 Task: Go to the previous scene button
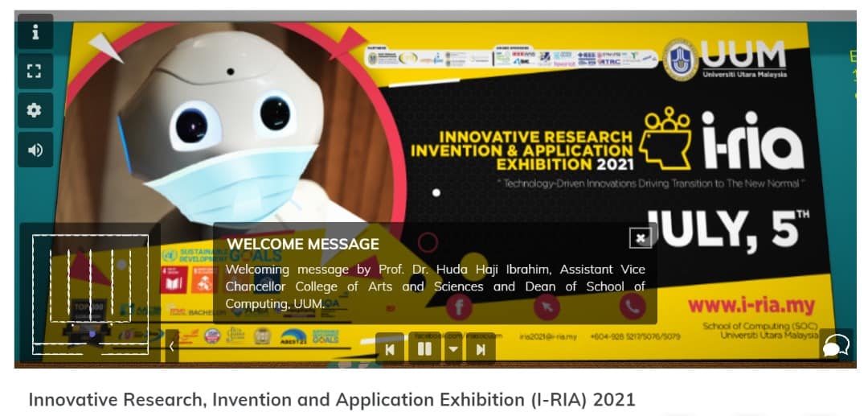(390, 349)
